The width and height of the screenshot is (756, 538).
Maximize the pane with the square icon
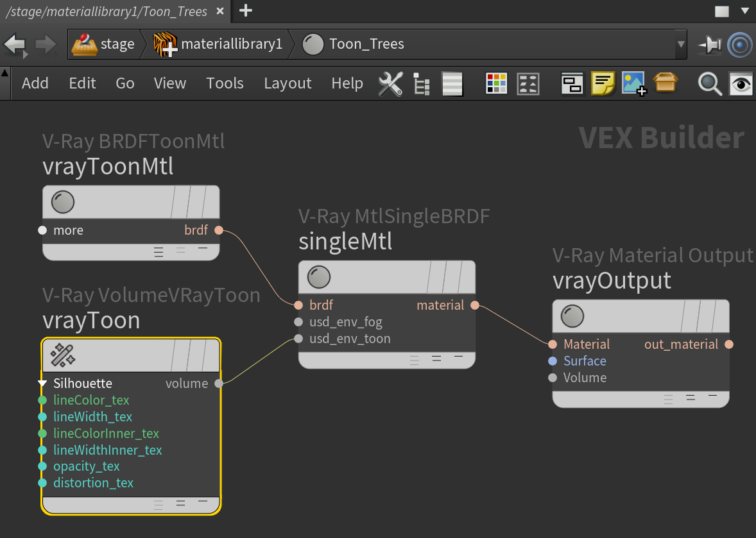pyautogui.click(x=722, y=11)
